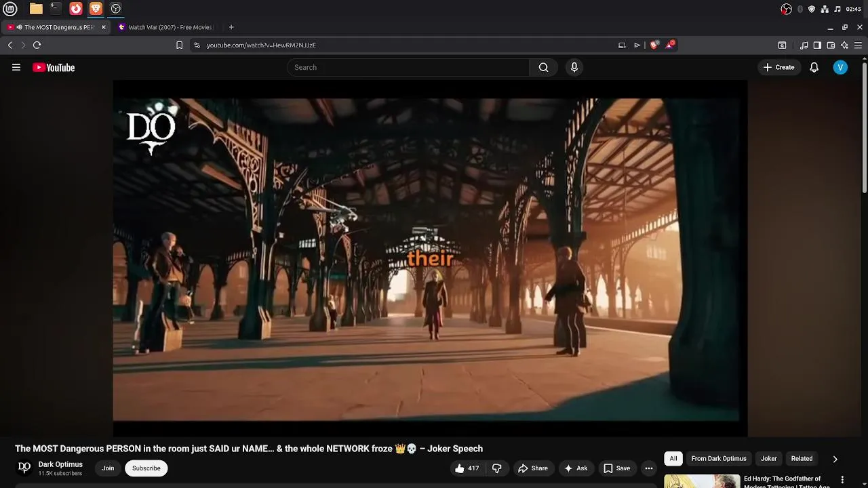The width and height of the screenshot is (868, 488).
Task: Click the OBS recording tray icon
Action: [x=786, y=9]
